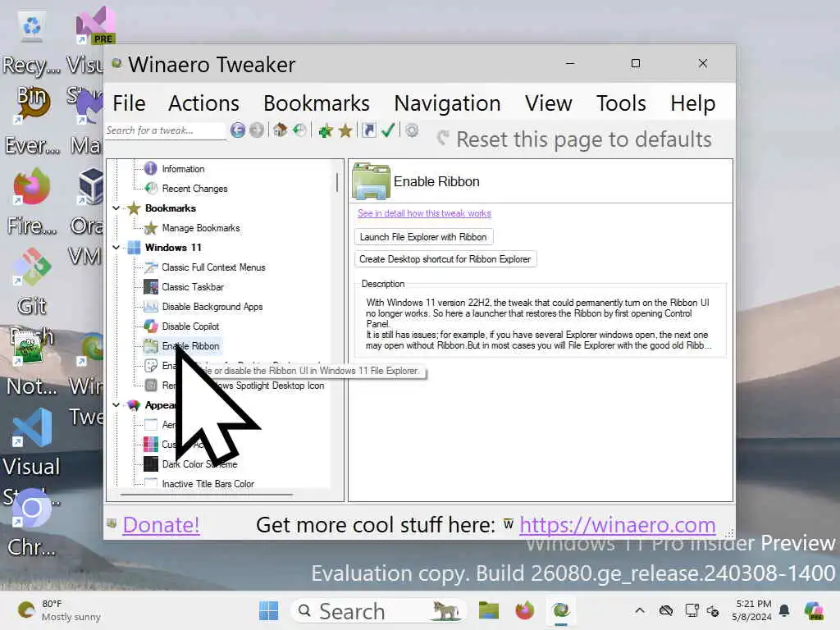Open Manage Bookmarks tree entry

coord(201,228)
